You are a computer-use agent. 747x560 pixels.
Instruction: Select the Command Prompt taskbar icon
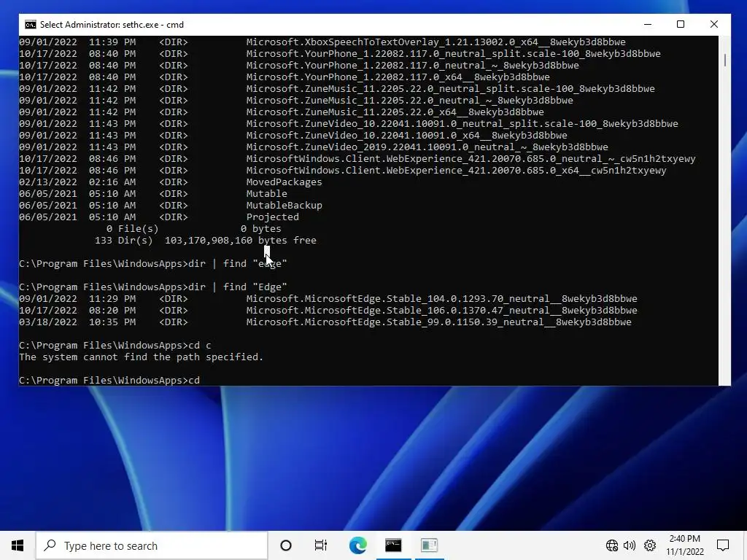(x=393, y=545)
